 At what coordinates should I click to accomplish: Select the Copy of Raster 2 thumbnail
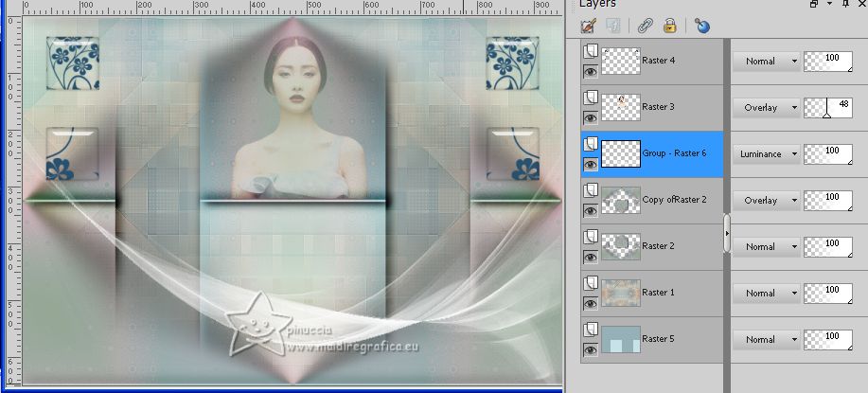pyautogui.click(x=621, y=201)
